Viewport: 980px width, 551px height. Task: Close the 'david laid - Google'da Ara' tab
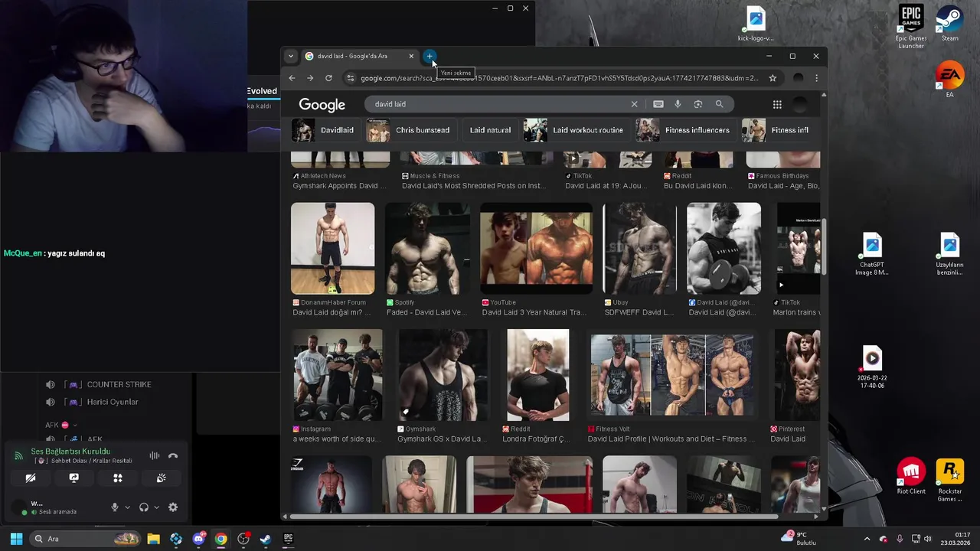tap(411, 56)
